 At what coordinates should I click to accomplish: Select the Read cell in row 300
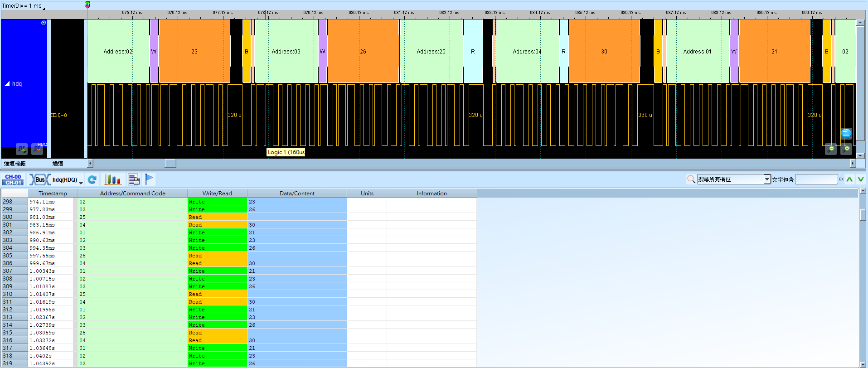click(217, 217)
